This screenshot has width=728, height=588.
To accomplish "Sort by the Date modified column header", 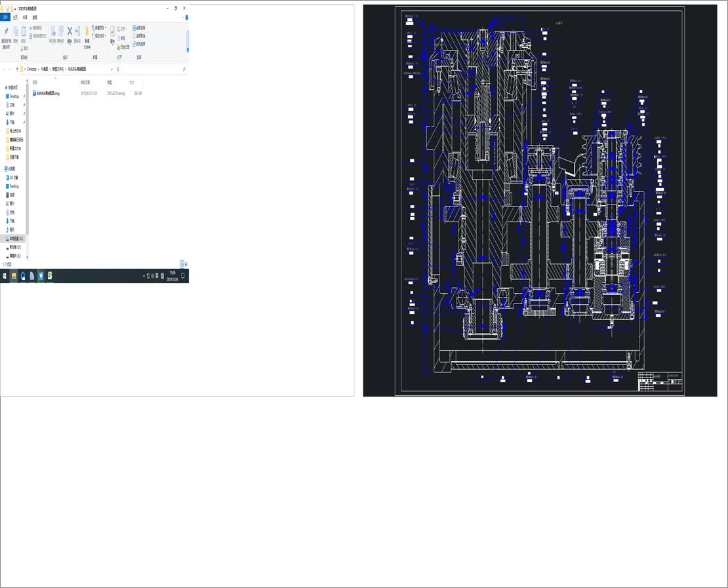I will click(x=85, y=82).
